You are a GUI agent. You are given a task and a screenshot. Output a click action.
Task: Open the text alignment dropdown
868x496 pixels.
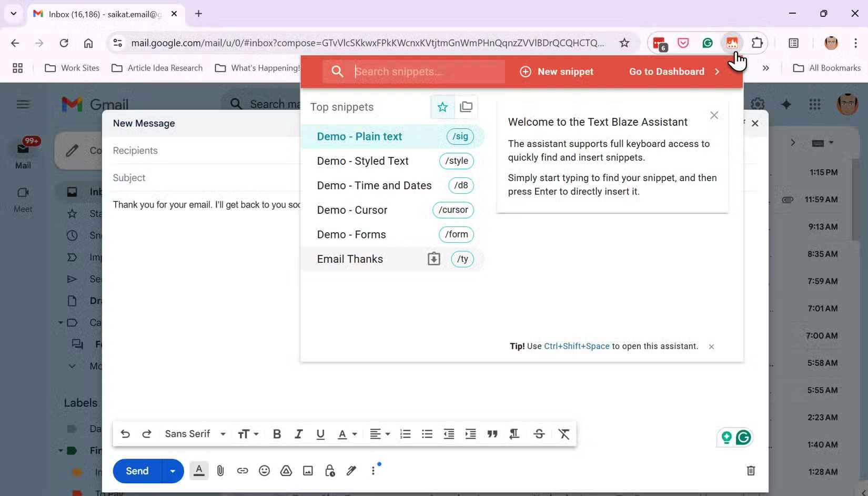point(380,433)
